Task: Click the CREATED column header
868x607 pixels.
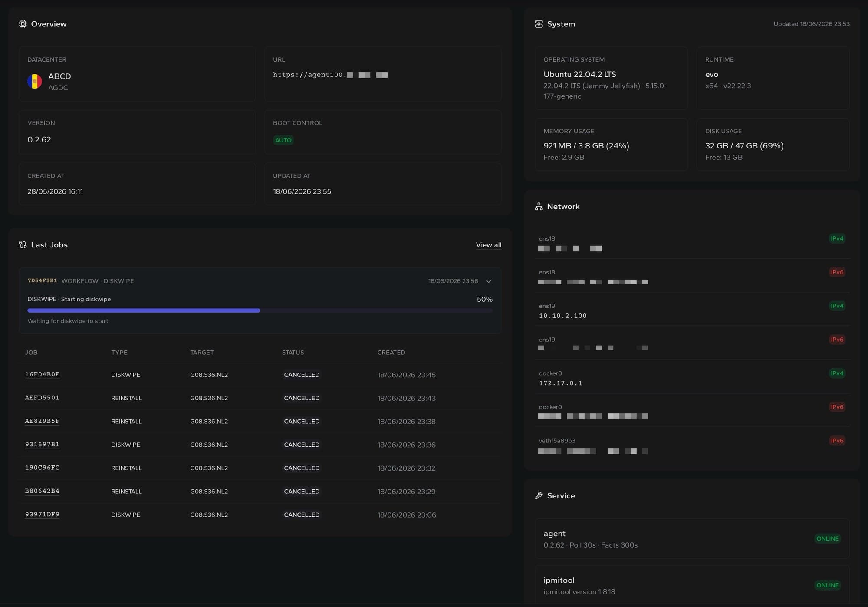Action: click(391, 353)
